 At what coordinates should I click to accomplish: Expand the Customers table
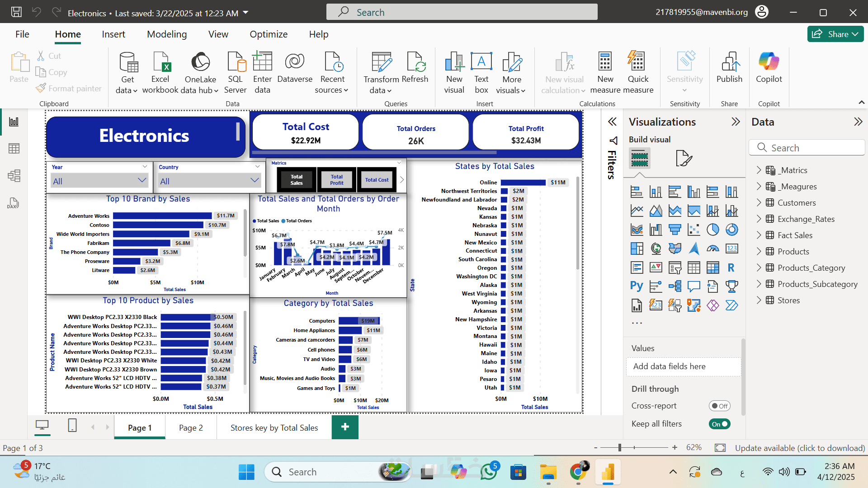tap(759, 202)
